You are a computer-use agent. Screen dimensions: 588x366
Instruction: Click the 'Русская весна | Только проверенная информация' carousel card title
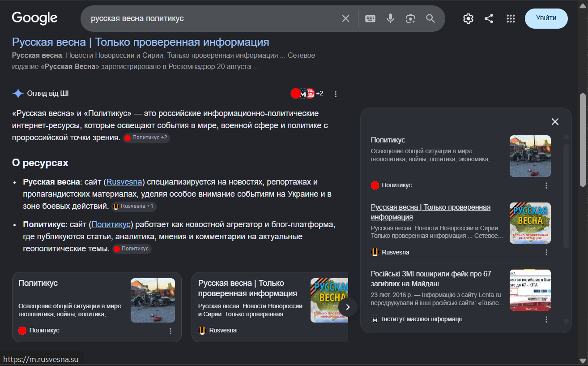pyautogui.click(x=247, y=288)
